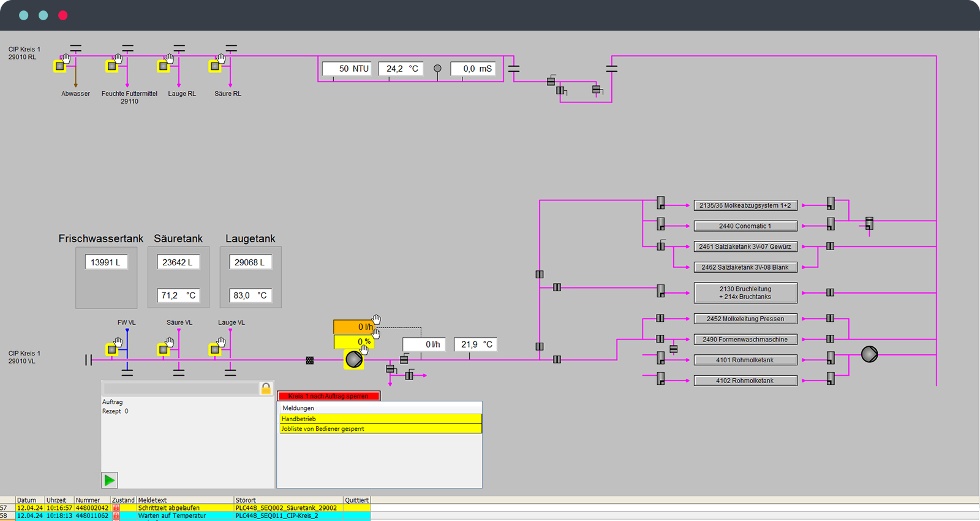Open the 2490 Formenwaschmaschine target
Image resolution: width=980 pixels, height=521 pixels.
point(745,340)
